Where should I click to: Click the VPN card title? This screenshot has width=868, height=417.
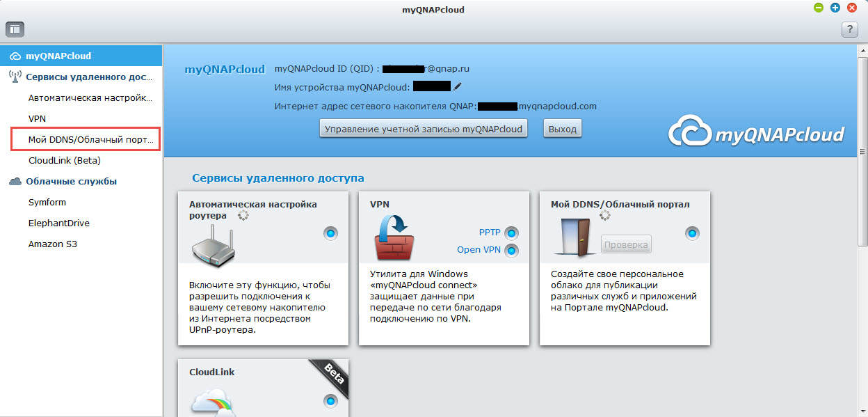coord(379,205)
